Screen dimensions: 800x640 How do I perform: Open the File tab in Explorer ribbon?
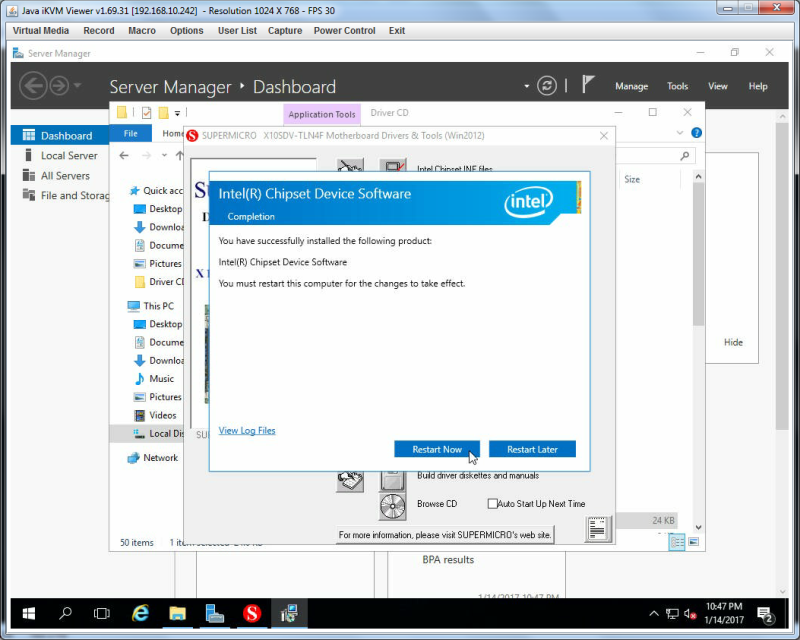(131, 133)
